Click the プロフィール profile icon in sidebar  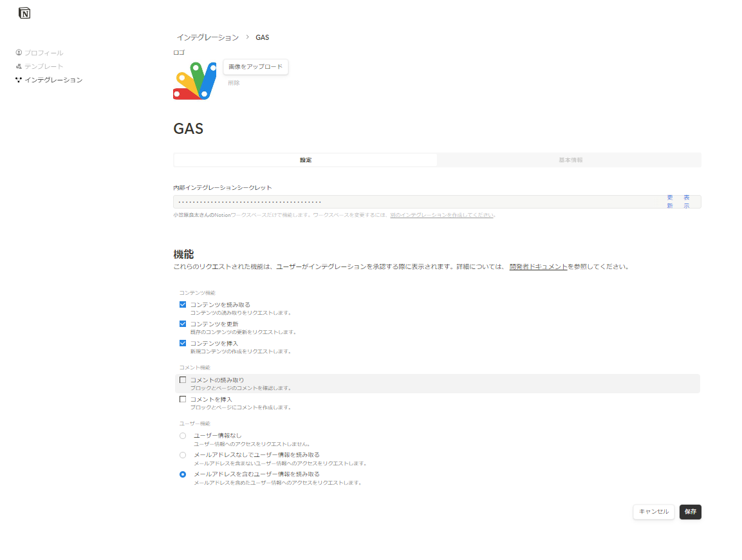tap(19, 53)
